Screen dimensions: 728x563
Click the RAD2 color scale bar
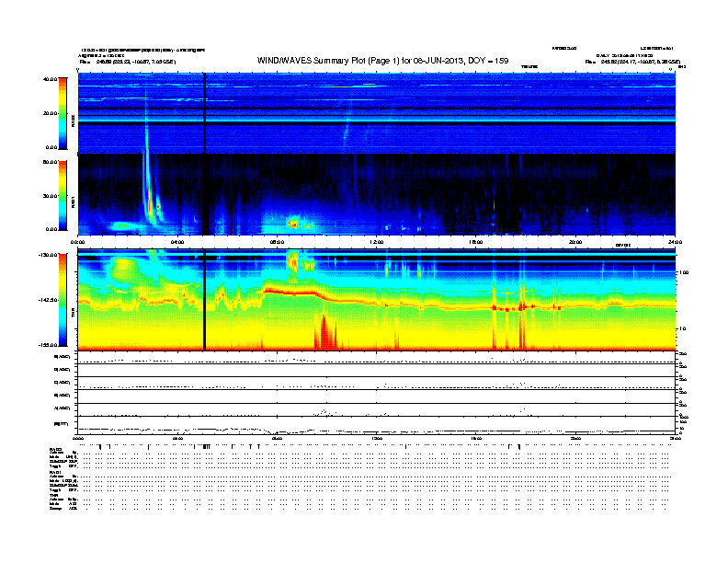coord(63,113)
